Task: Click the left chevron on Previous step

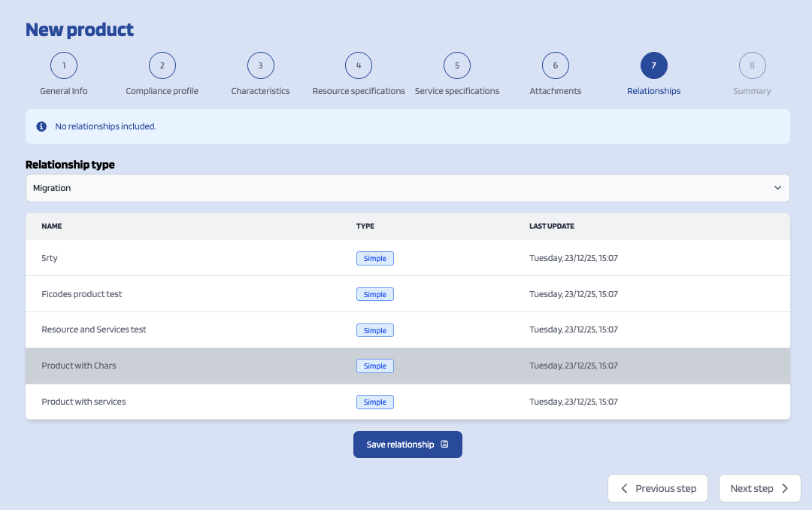Action: 624,488
